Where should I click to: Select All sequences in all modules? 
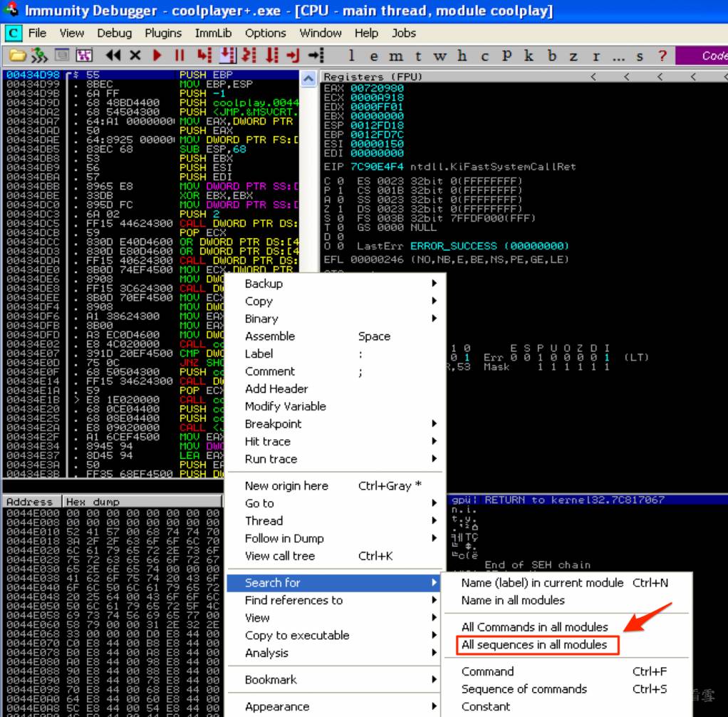click(538, 645)
